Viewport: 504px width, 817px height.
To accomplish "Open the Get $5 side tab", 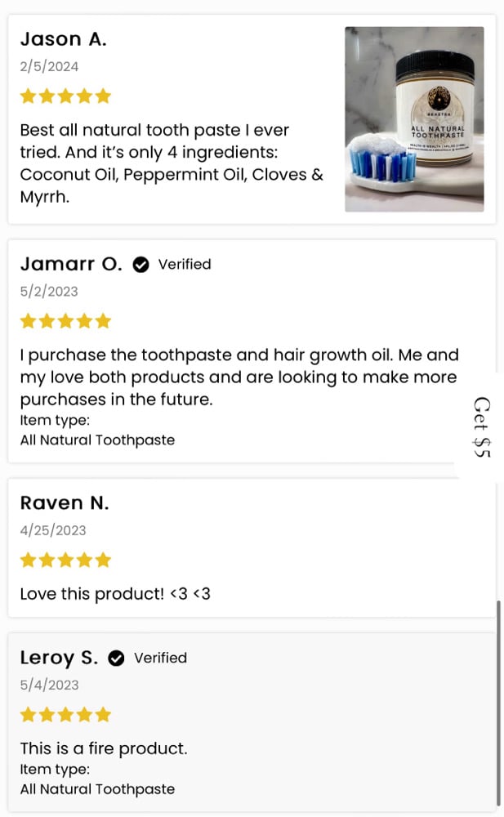I will (481, 426).
